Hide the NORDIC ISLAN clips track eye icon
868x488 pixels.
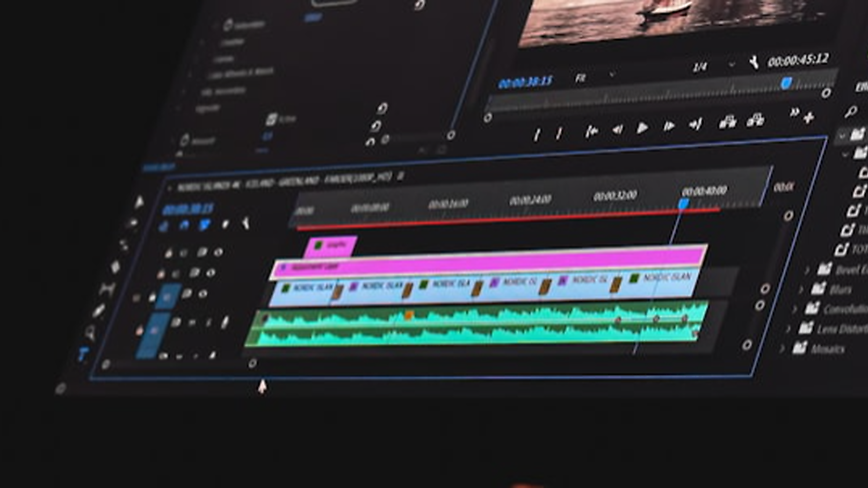point(203,294)
